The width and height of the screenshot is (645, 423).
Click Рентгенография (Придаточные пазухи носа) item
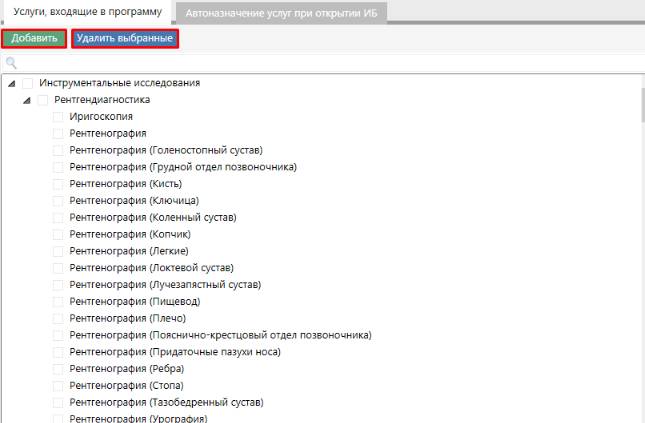tap(175, 352)
